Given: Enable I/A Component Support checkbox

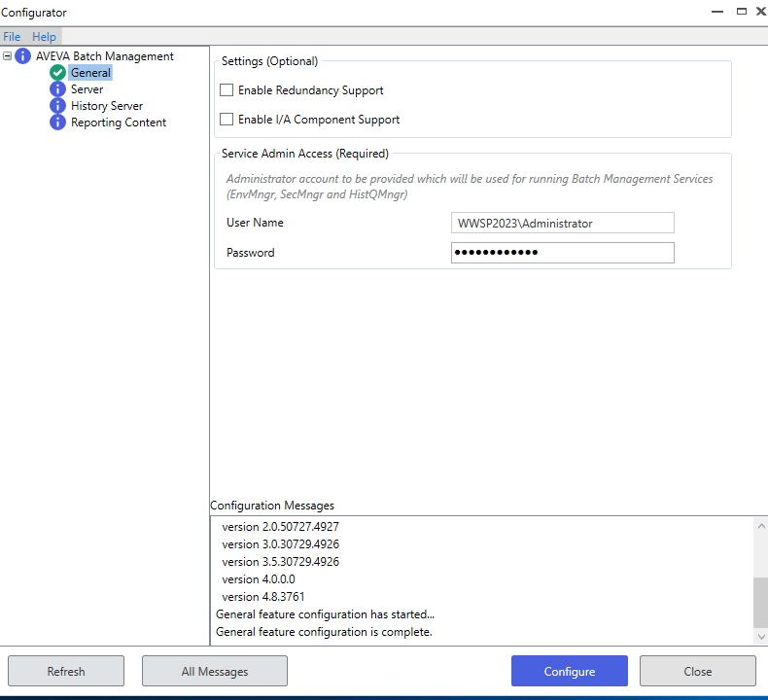Looking at the screenshot, I should coord(227,119).
